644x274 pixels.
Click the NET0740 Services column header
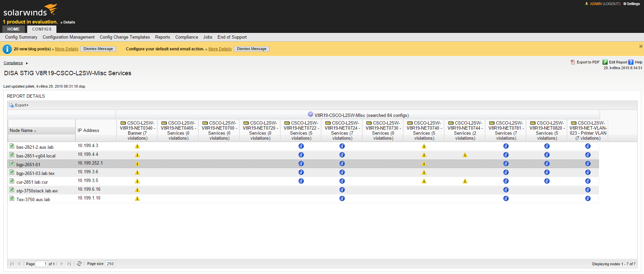(424, 130)
